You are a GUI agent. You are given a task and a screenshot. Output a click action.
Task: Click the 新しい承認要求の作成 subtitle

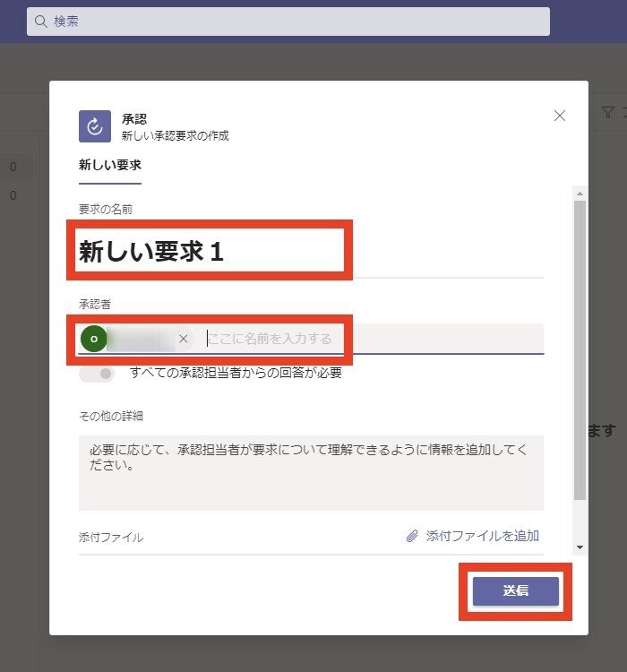click(176, 136)
